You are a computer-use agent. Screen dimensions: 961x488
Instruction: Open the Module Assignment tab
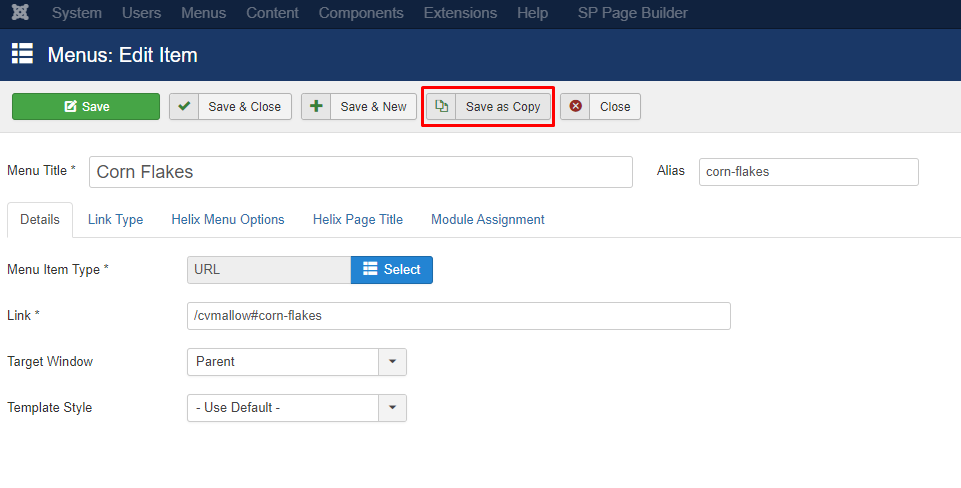488,219
